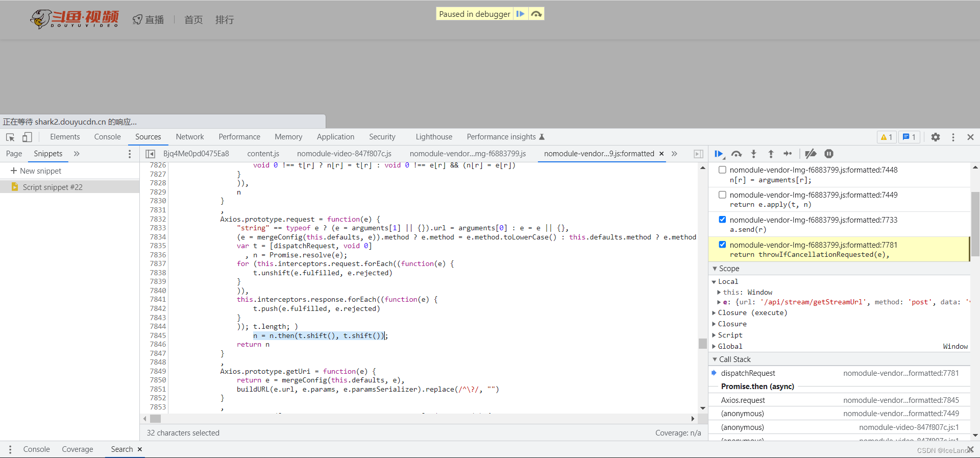This screenshot has height=458, width=980.
Task: Show more editor file tabs
Action: [674, 154]
